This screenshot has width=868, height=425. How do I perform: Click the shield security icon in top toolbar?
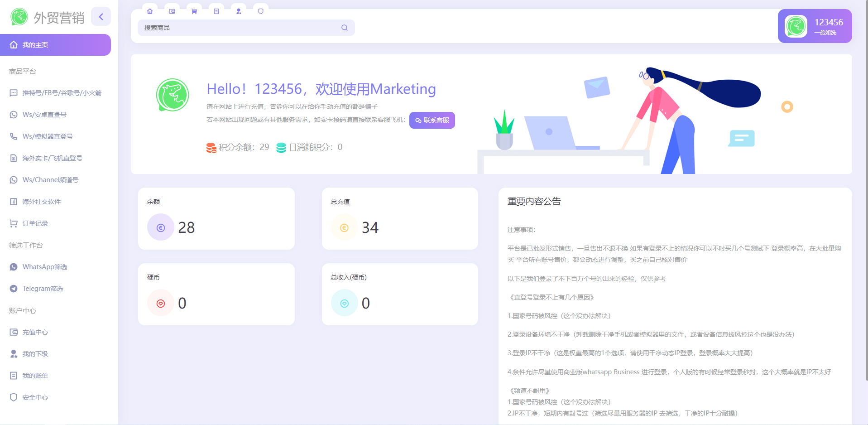coord(261,11)
